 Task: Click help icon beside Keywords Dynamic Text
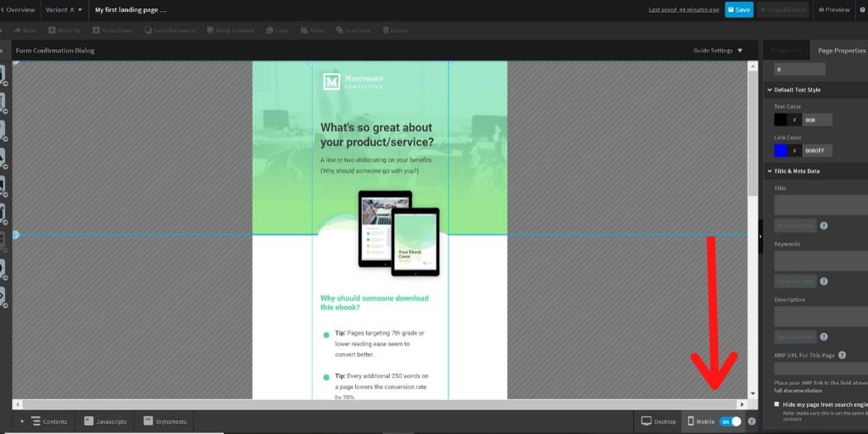click(x=824, y=281)
